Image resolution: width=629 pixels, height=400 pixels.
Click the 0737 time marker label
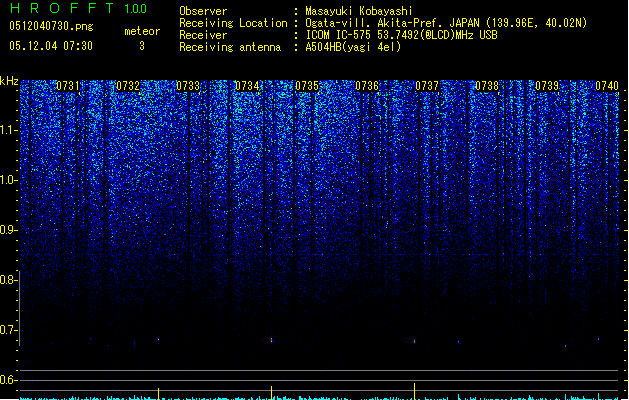(x=427, y=86)
